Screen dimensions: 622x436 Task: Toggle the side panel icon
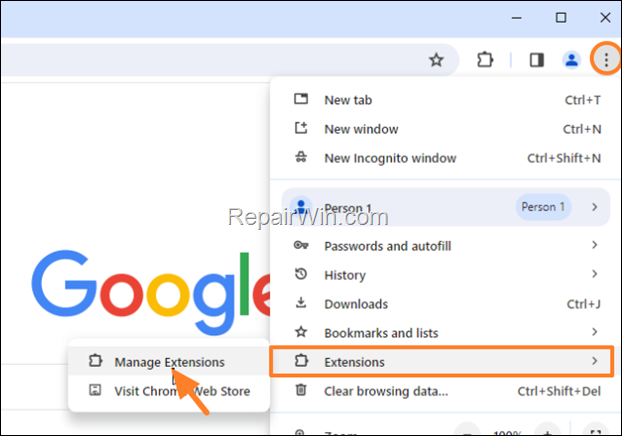click(x=537, y=60)
